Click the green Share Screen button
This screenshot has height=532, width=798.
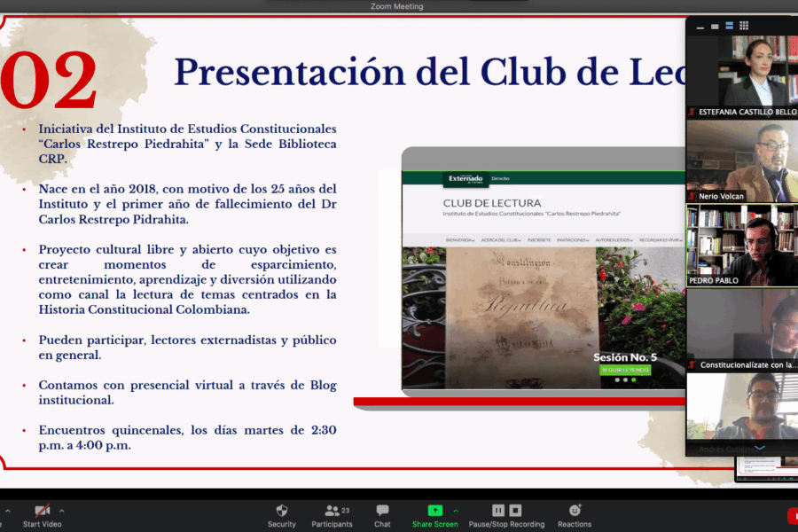(x=434, y=514)
